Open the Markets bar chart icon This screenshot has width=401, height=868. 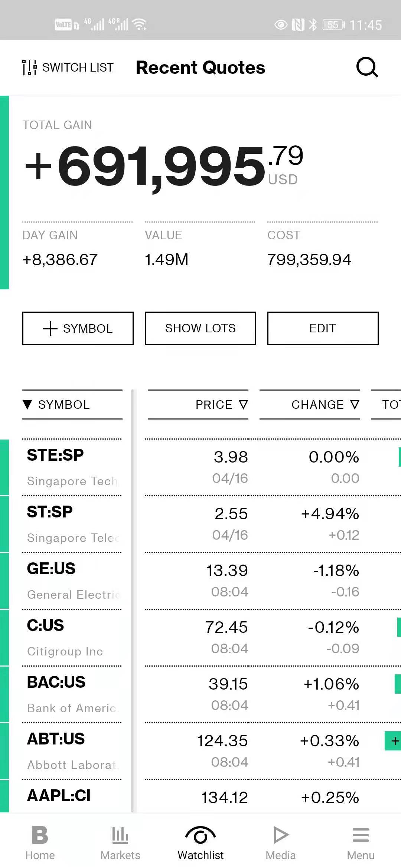pos(120,835)
